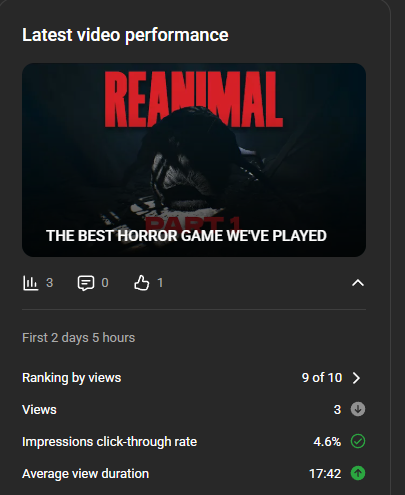The width and height of the screenshot is (405, 495).
Task: Click the "Latest video performance" heading
Action: click(x=125, y=35)
